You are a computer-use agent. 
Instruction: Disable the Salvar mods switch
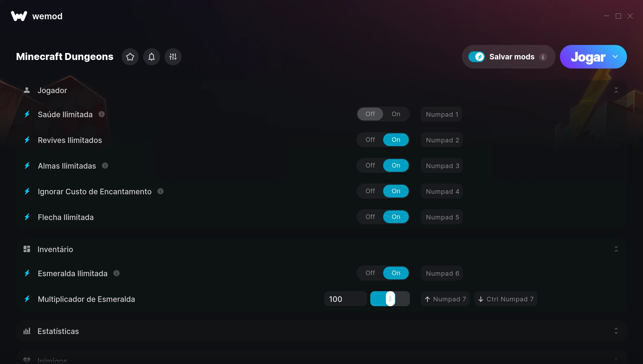coord(477,57)
